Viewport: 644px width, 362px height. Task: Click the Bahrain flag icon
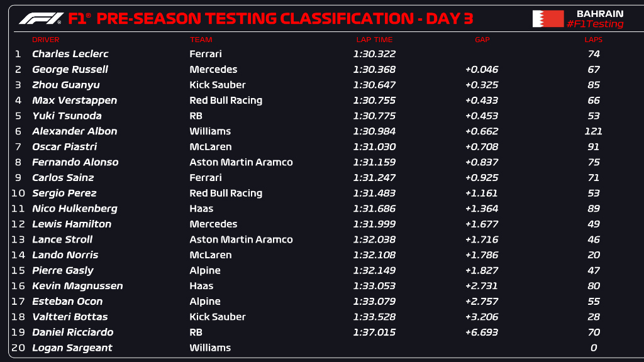[x=548, y=19]
